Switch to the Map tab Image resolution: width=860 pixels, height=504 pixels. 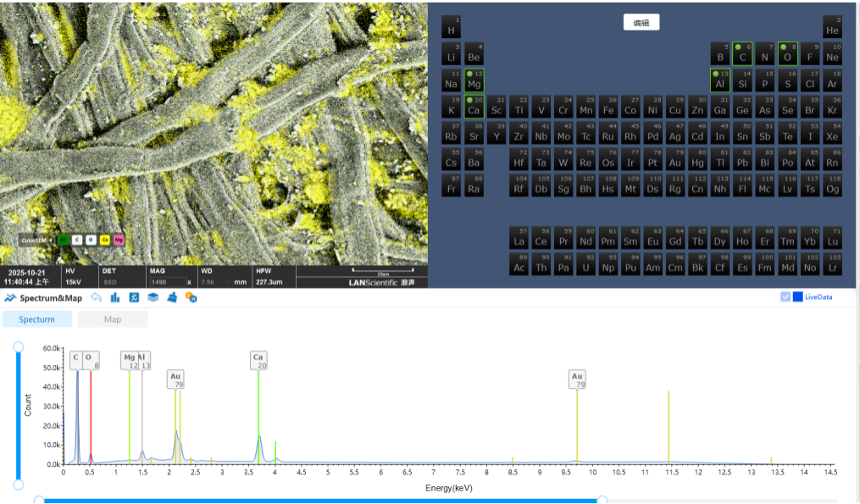point(113,319)
